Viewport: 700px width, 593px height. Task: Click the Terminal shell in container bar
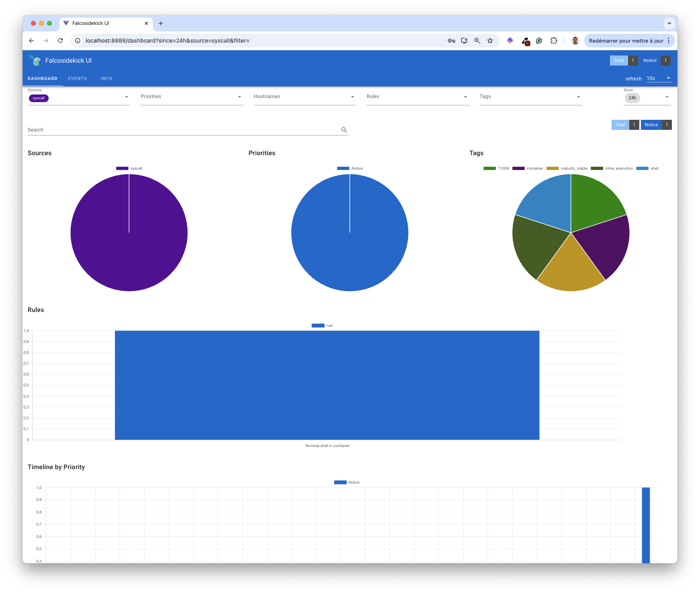pos(327,385)
